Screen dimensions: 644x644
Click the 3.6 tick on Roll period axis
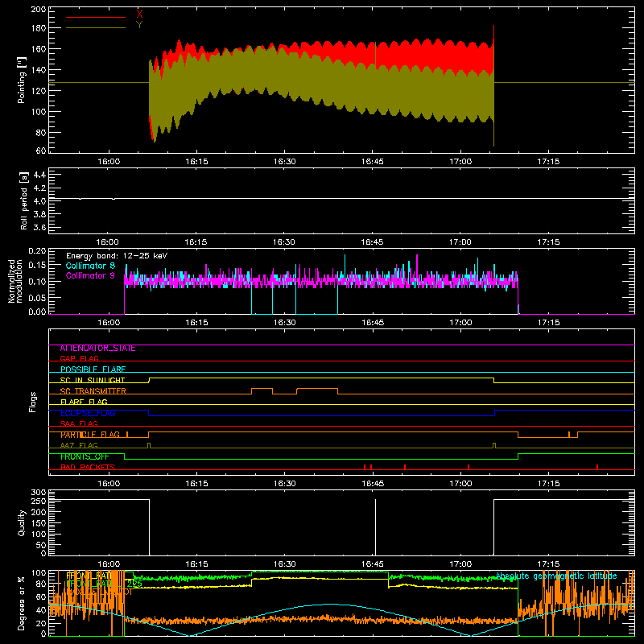click(39, 228)
